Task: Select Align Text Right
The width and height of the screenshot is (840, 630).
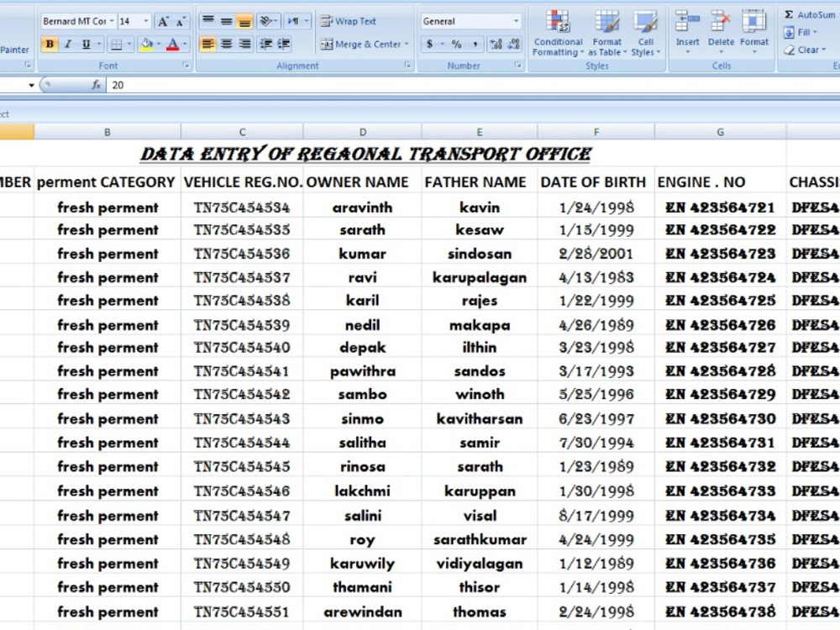Action: (244, 44)
